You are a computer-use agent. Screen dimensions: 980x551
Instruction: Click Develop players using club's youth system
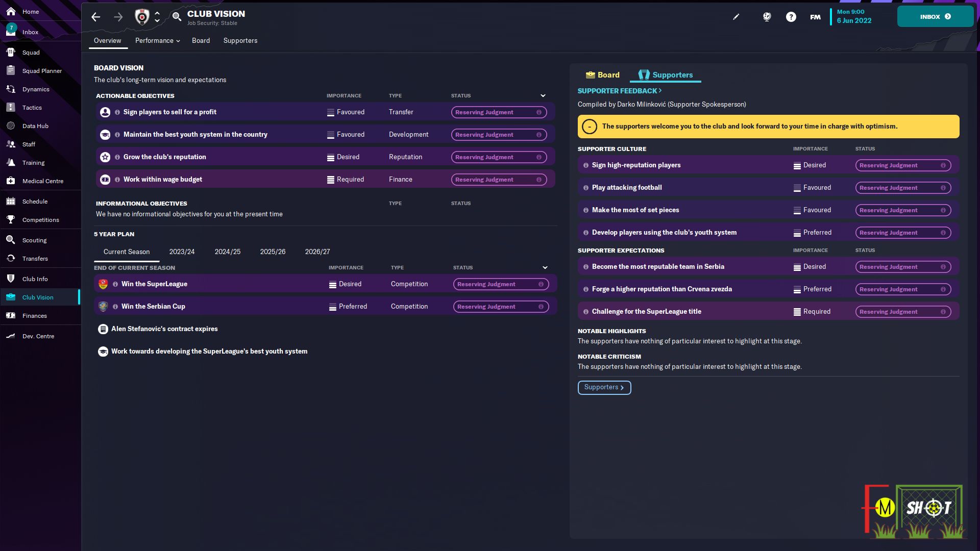point(664,233)
